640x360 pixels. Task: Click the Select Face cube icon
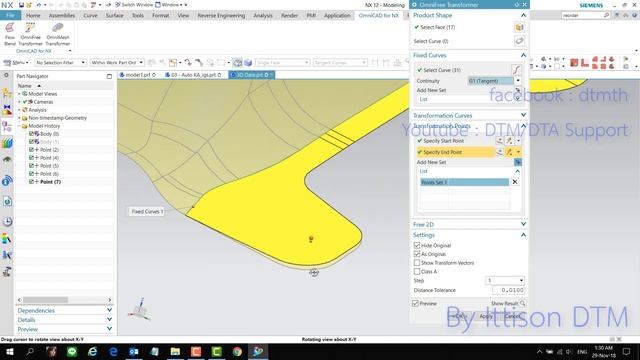[x=519, y=27]
